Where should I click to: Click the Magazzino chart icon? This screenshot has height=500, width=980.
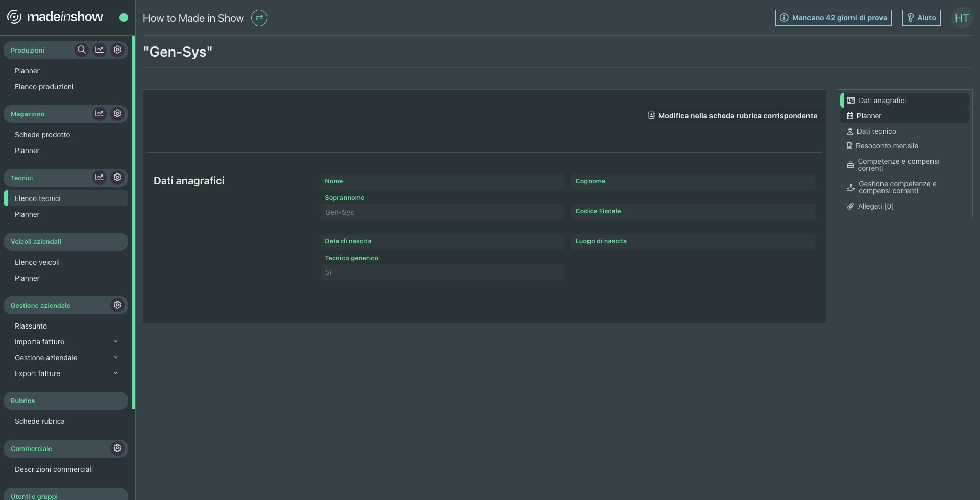tap(100, 114)
